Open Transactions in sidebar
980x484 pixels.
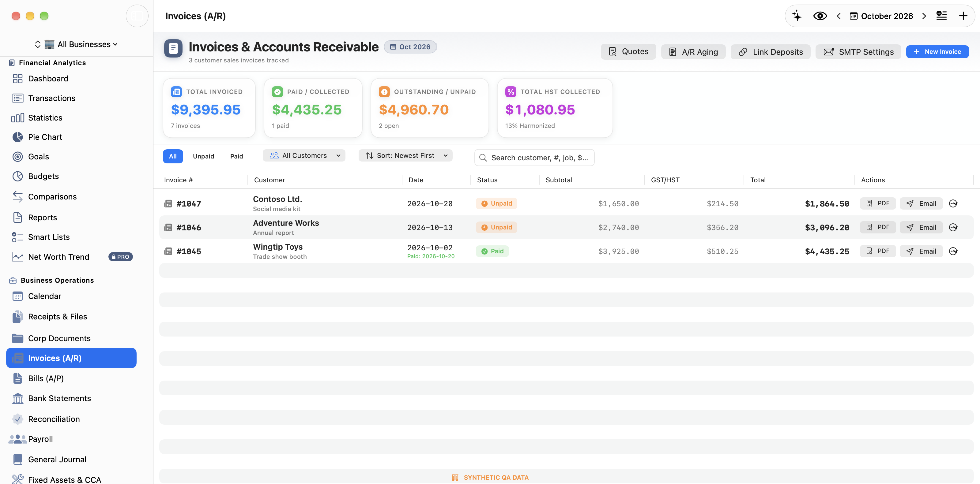tap(72, 98)
